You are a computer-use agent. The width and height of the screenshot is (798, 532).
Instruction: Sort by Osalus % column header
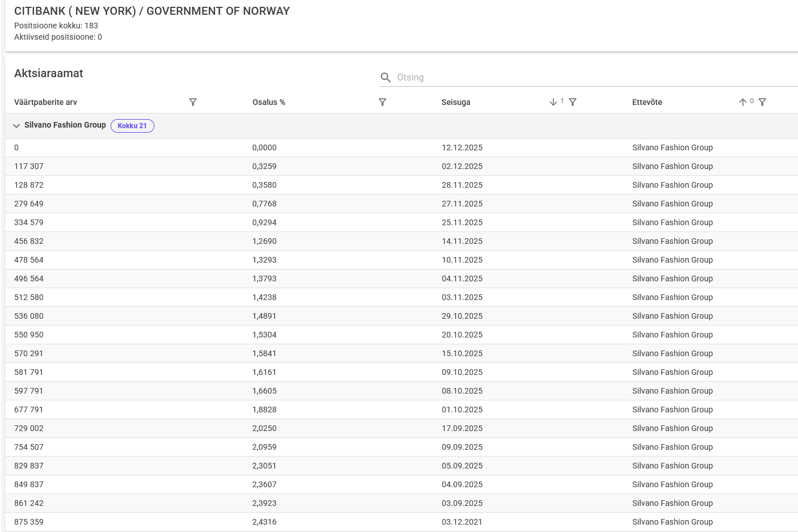pyautogui.click(x=268, y=102)
